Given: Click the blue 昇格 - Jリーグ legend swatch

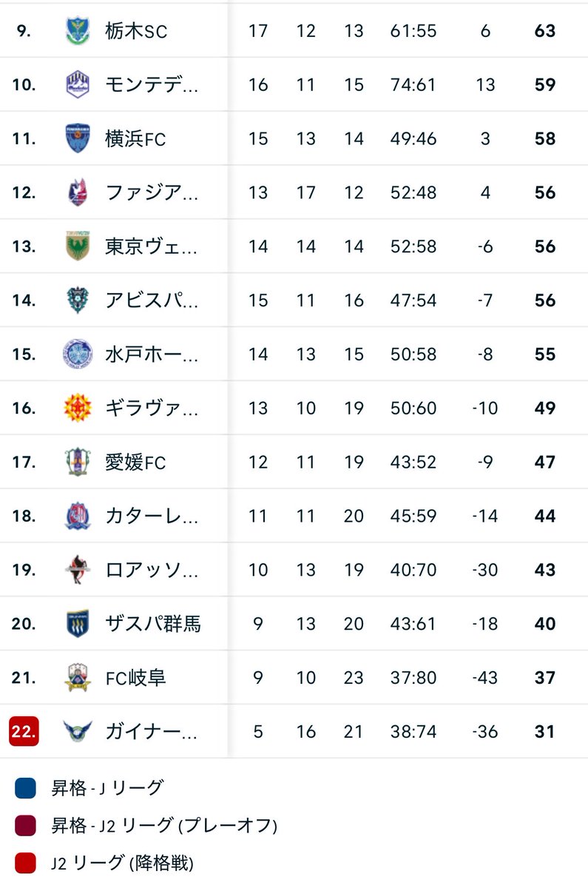Looking at the screenshot, I should [x=25, y=788].
